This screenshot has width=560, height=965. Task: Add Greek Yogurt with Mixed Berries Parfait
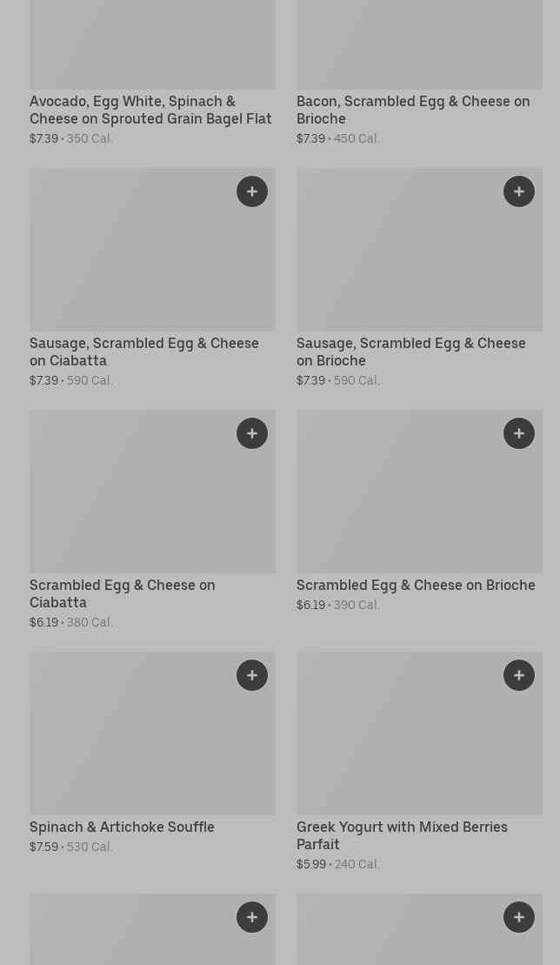click(519, 675)
